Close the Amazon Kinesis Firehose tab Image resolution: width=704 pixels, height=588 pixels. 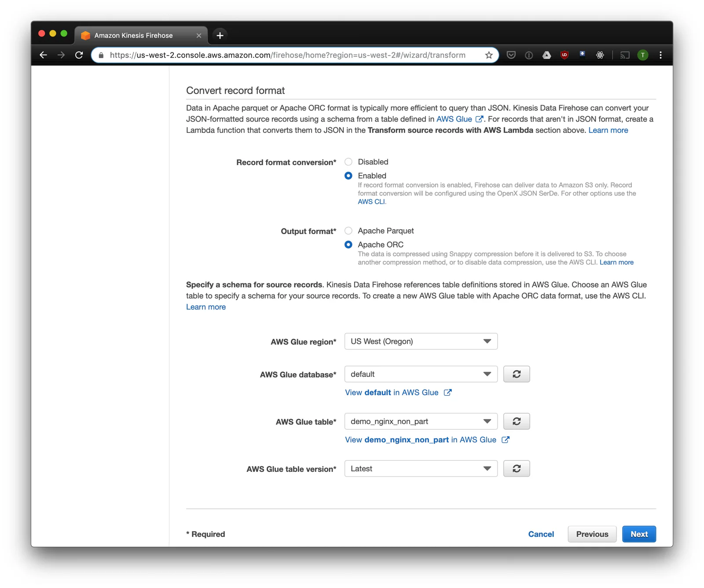199,36
